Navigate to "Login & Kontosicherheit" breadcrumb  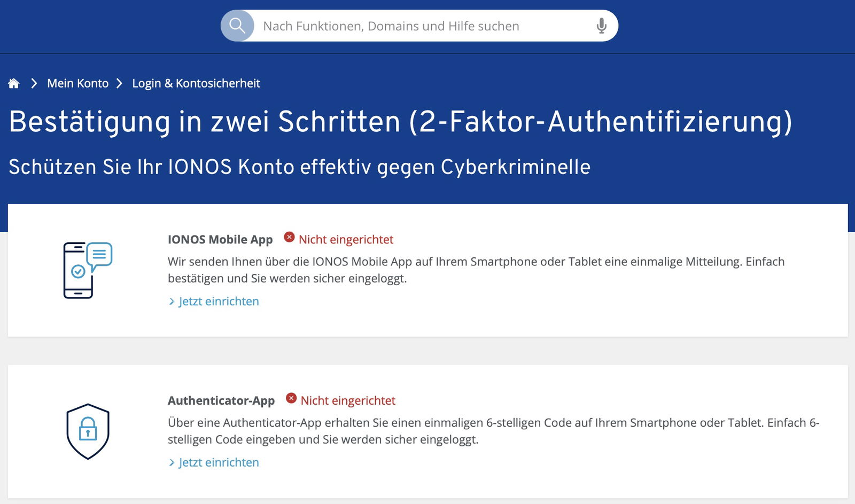(196, 83)
